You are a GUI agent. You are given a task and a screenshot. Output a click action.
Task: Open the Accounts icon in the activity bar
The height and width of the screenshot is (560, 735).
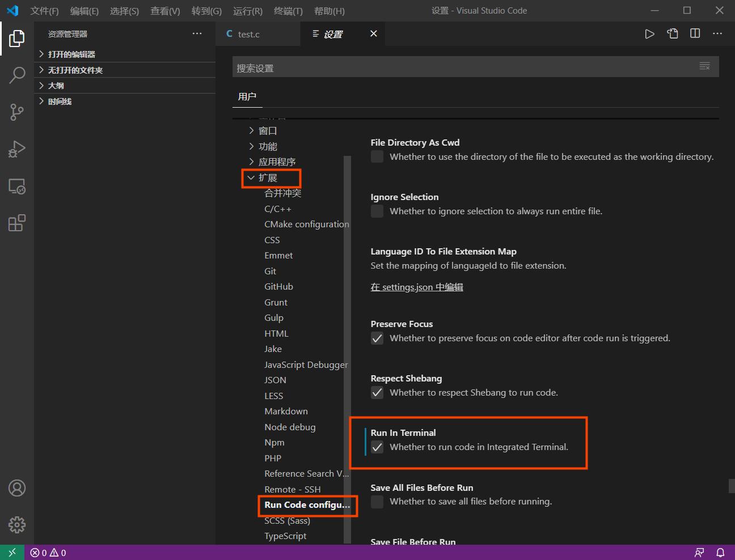(x=16, y=488)
